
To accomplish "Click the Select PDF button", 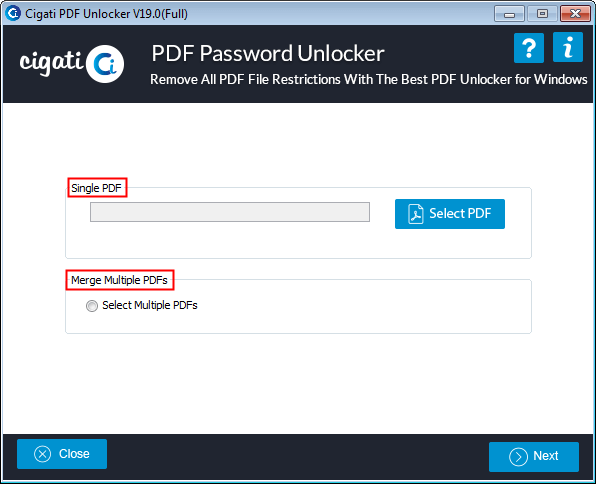I will tap(450, 214).
